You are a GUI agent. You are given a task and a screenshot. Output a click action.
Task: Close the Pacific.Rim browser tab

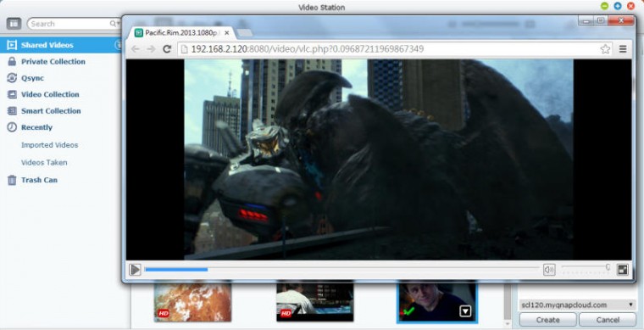[227, 33]
